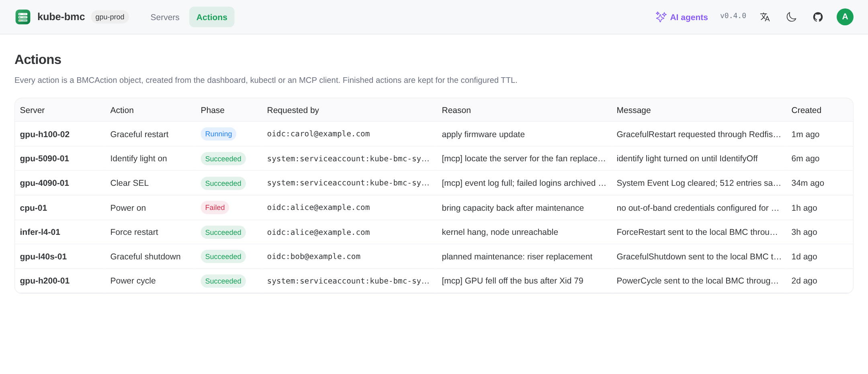Viewport: 868px width, 374px height.
Task: Click the v0.4.0 version label
Action: pyautogui.click(x=733, y=16)
